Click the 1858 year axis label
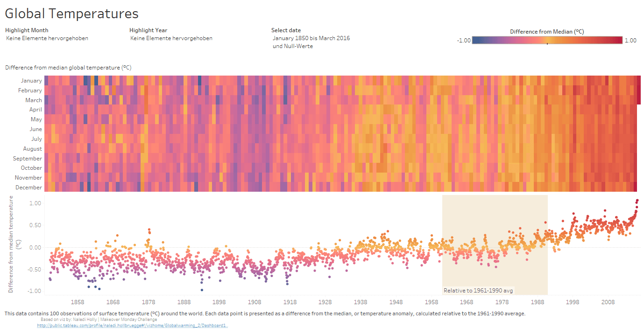Image resolution: width=644 pixels, height=334 pixels. coord(78,302)
